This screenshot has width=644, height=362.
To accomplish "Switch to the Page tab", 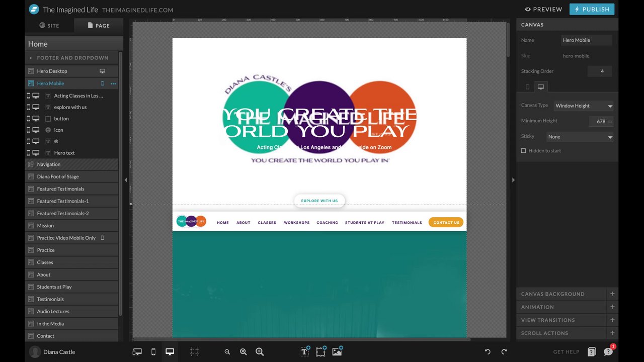I will click(x=99, y=26).
